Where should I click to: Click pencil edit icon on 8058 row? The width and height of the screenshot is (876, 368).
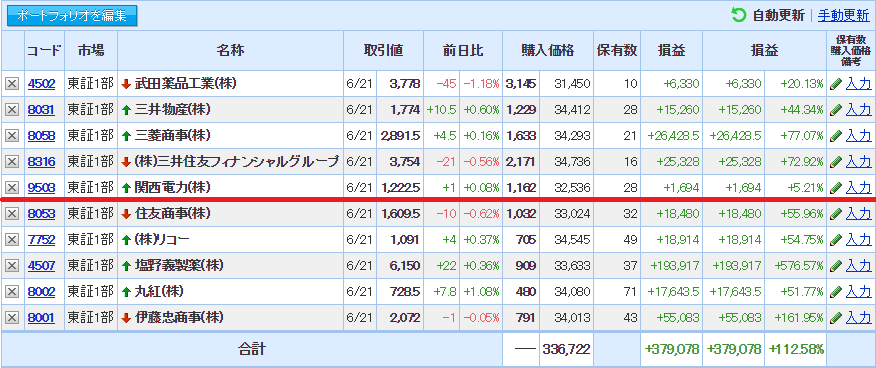pyautogui.click(x=836, y=136)
